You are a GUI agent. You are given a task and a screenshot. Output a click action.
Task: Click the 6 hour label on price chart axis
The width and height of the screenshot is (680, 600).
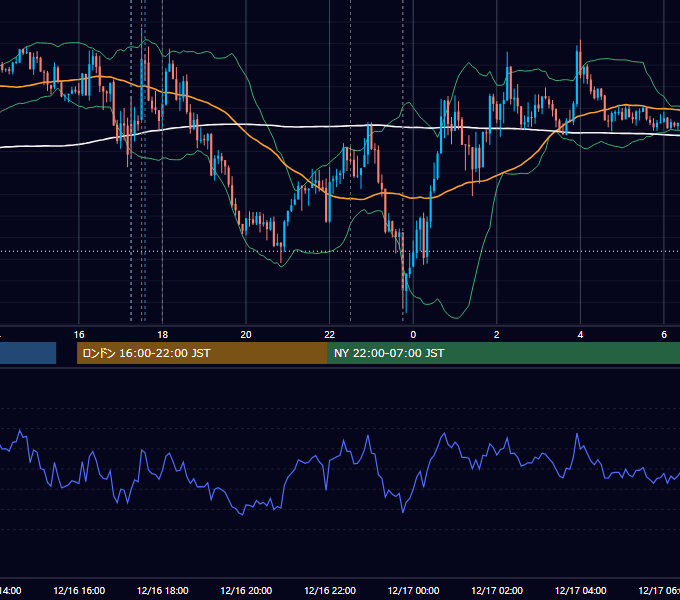point(664,335)
